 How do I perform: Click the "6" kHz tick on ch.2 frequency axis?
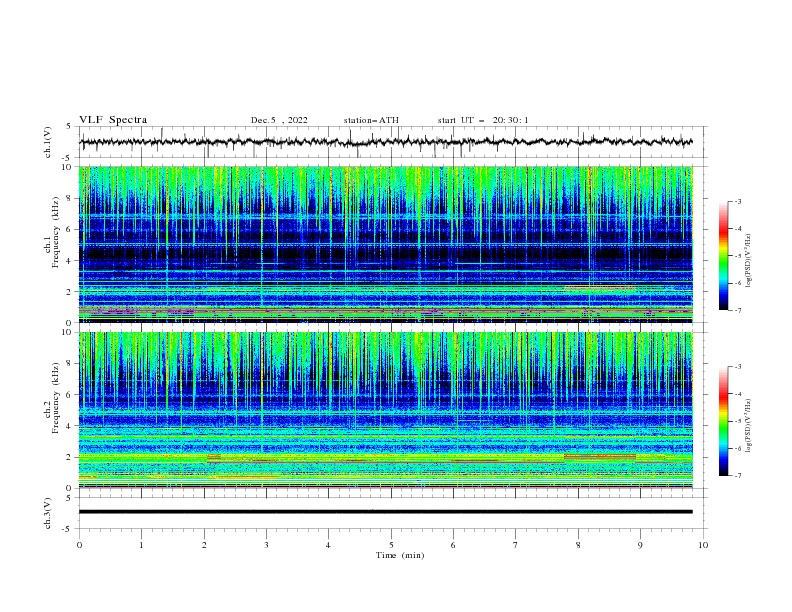point(71,395)
